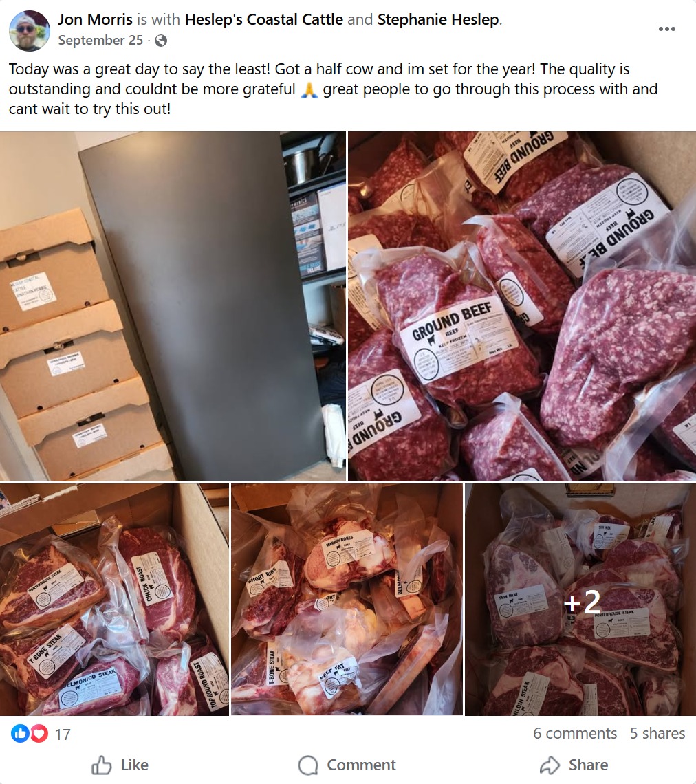Open the three-dot post options menu
Image resolution: width=696 pixels, height=784 pixels.
coord(666,29)
